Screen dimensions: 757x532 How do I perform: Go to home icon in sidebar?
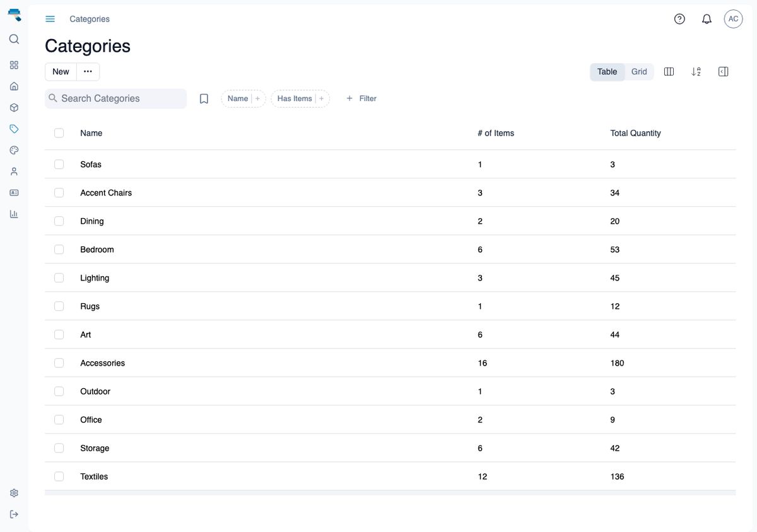pyautogui.click(x=14, y=86)
